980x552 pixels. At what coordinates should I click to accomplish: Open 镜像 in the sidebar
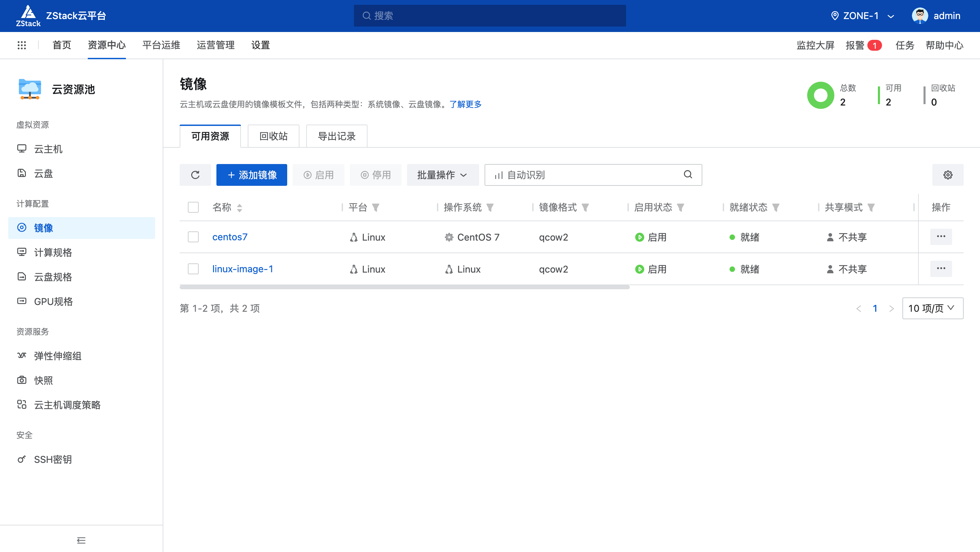coord(81,228)
